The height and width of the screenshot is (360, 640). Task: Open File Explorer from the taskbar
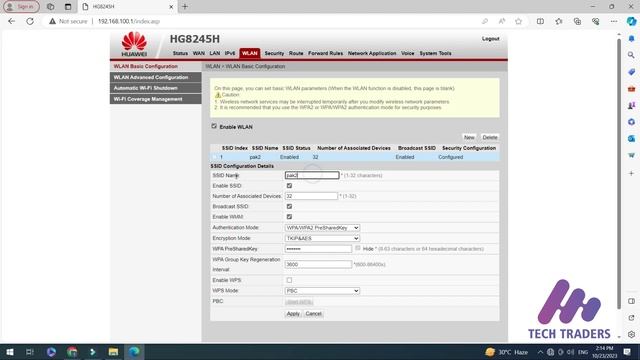click(x=113, y=352)
